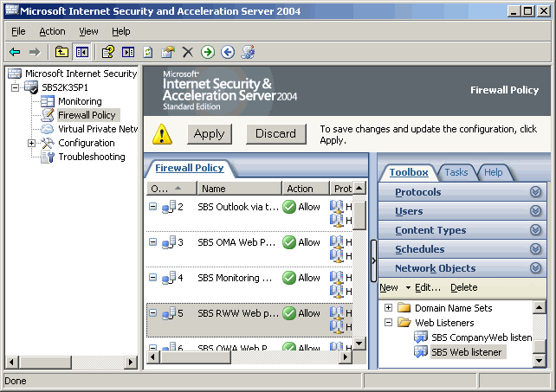Viewport: 556px width, 392px height.
Task: Select the SBS Web listener item
Action: click(x=467, y=352)
